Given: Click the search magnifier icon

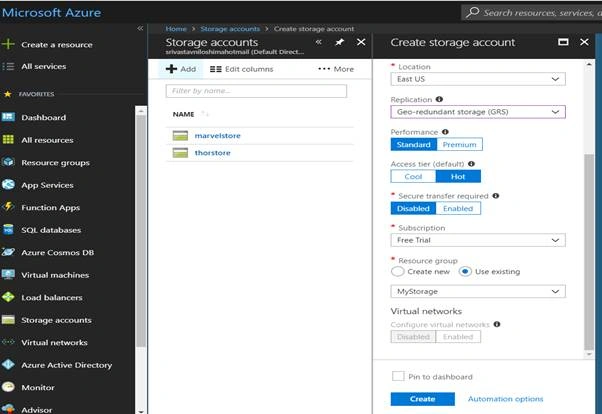Looking at the screenshot, I should point(472,12).
